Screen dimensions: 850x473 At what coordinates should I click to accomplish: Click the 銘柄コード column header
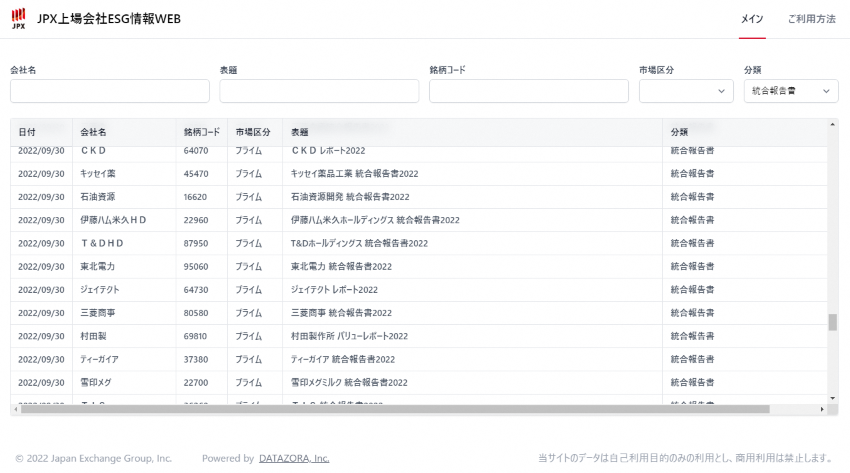(x=201, y=132)
